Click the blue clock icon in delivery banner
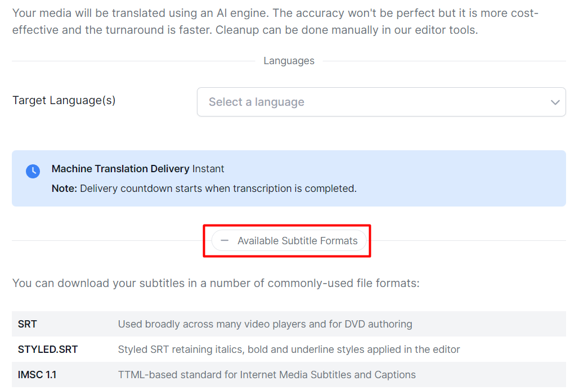 click(x=33, y=171)
